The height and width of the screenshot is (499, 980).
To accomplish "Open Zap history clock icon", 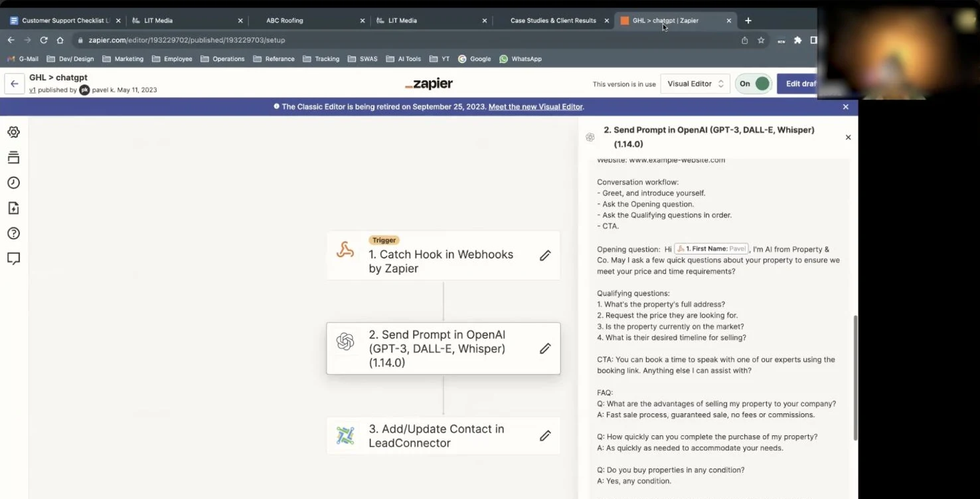I will pos(13,183).
